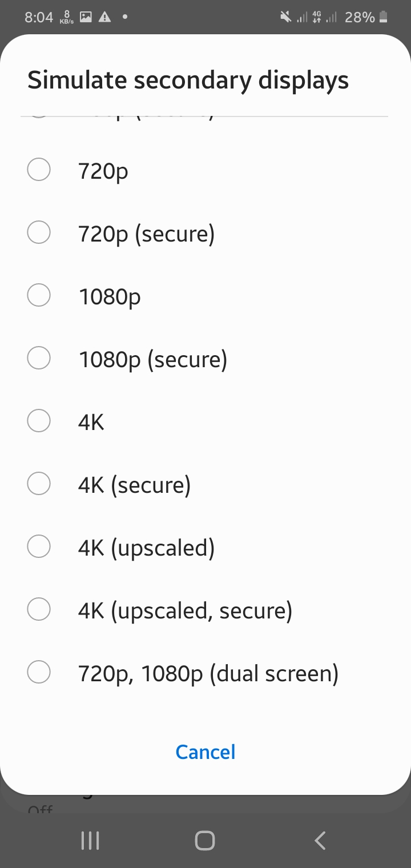Pick the 4K radio button
Viewport: 411px width, 868px height.
pyautogui.click(x=39, y=421)
